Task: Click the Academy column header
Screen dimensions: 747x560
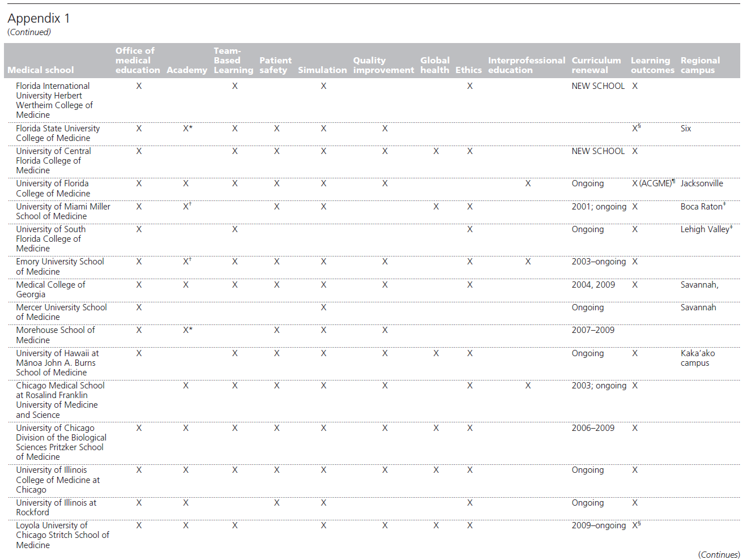Action: [187, 70]
